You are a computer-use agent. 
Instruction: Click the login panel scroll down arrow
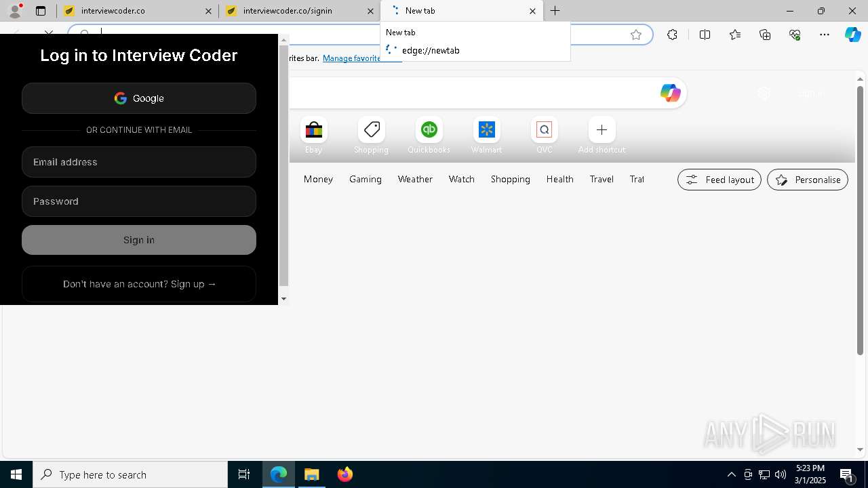click(x=283, y=299)
